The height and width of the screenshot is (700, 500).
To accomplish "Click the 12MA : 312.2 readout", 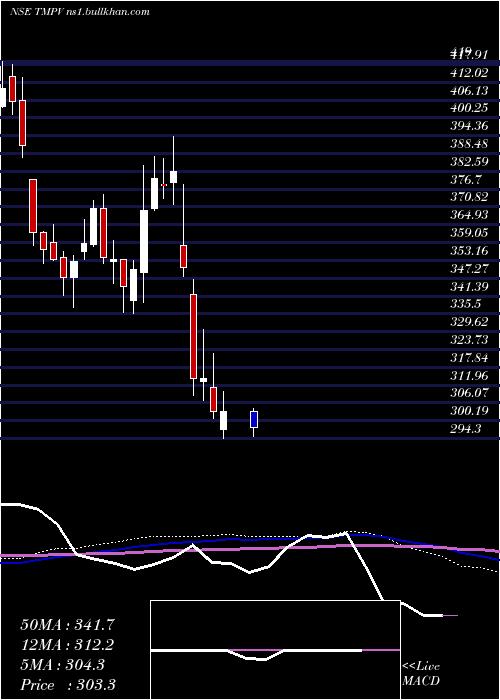I will tap(68, 645).
